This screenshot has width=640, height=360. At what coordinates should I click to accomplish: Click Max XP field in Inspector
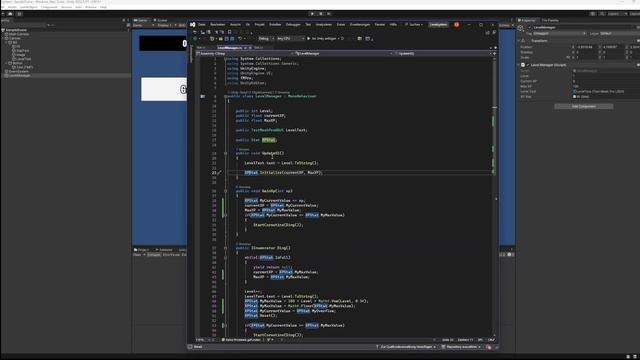coord(606,86)
